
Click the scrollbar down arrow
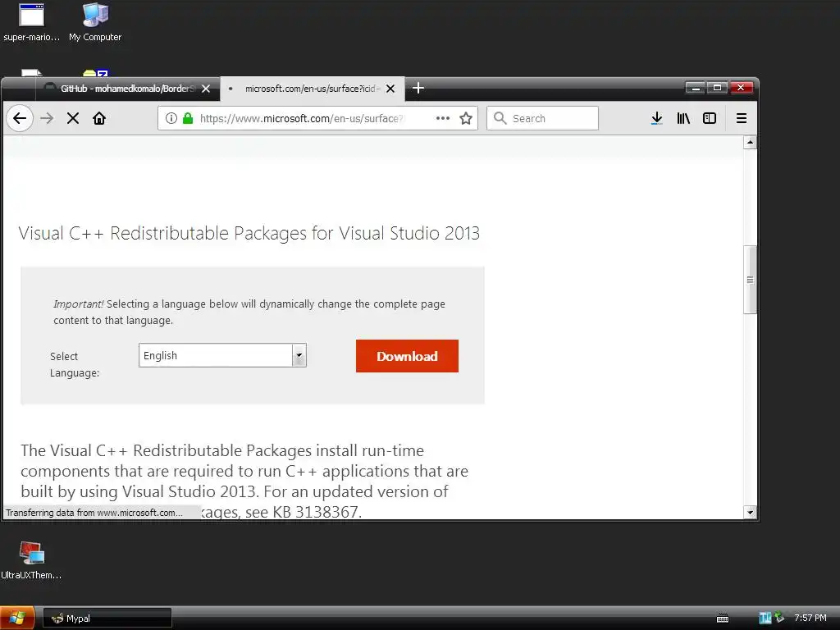pos(750,513)
